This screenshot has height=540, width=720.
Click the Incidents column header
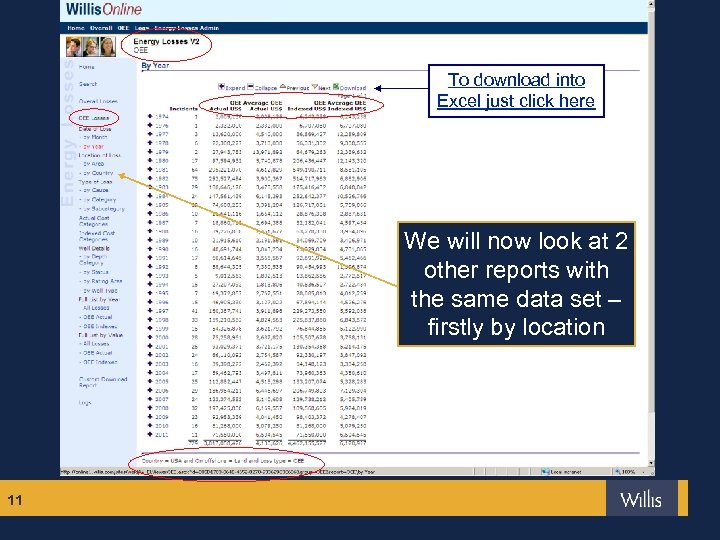pyautogui.click(x=183, y=109)
